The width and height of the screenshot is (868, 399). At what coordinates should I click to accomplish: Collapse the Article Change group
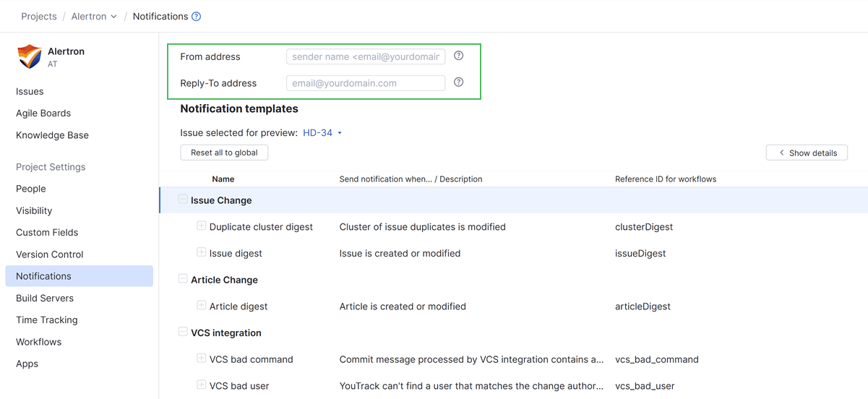tap(183, 279)
